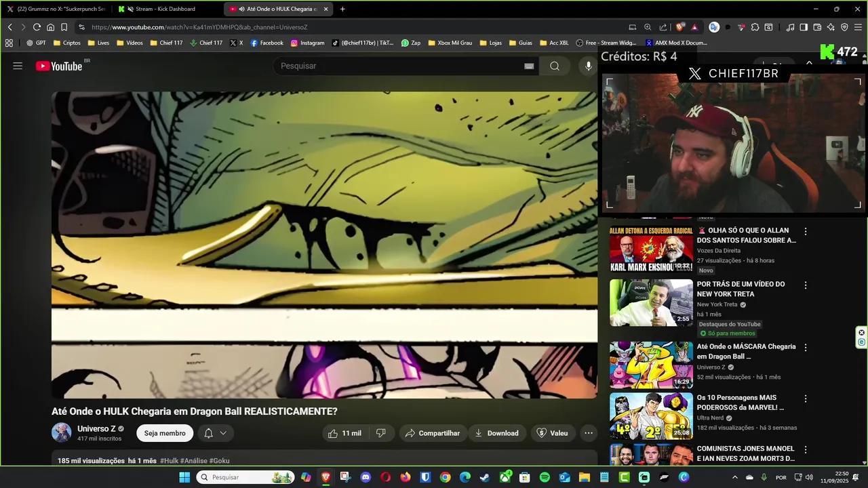
Task: Open the Compartilhar share dialog
Action: click(432, 433)
